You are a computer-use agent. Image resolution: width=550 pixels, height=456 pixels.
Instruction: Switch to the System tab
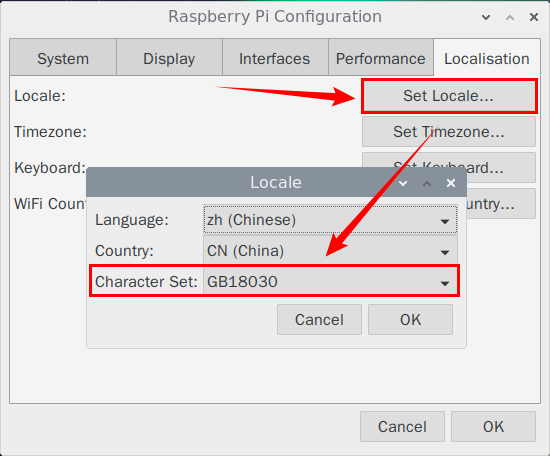click(63, 59)
